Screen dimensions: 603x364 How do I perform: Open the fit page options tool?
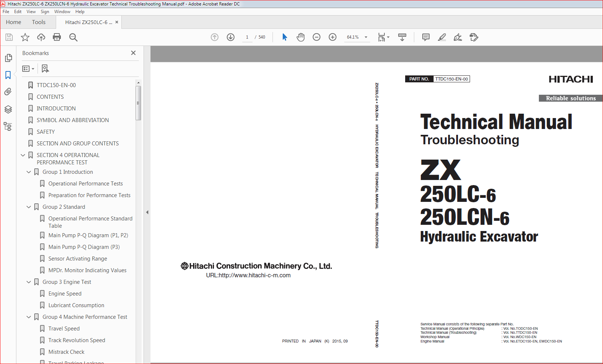pyautogui.click(x=383, y=37)
